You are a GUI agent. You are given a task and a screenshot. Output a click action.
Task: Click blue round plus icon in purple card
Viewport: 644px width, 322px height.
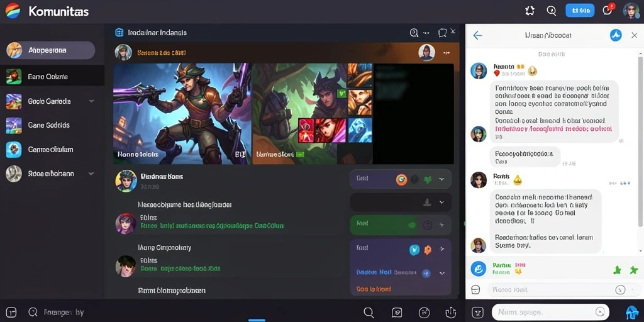click(x=426, y=273)
